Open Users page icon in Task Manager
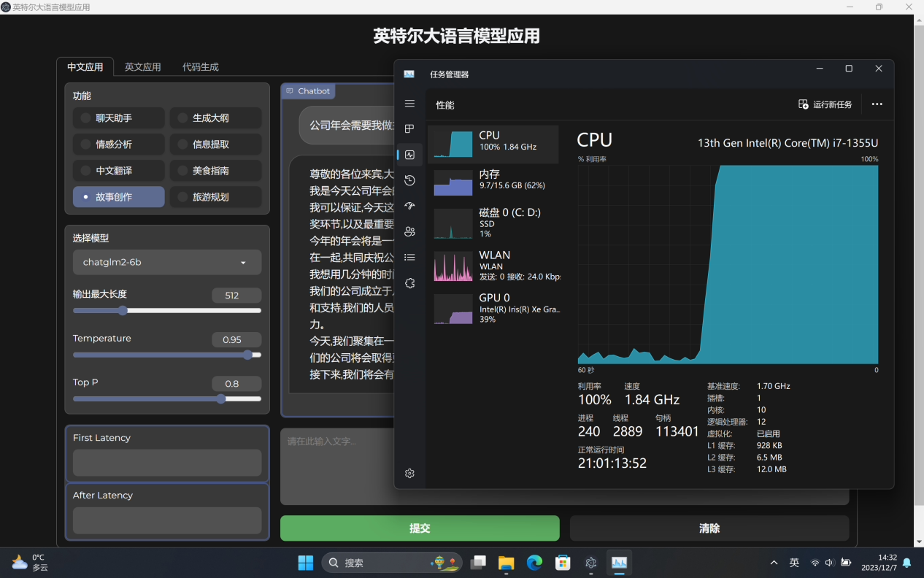The height and width of the screenshot is (578, 924). (409, 231)
